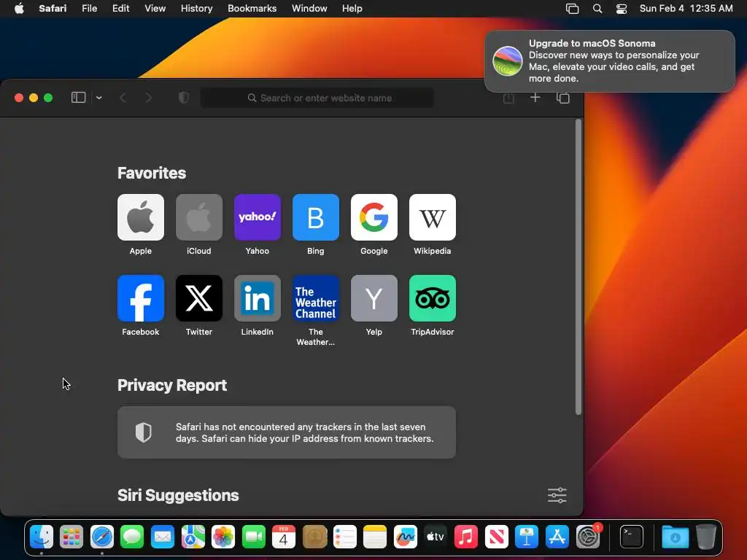The height and width of the screenshot is (560, 747).
Task: Open the View menu
Action: (x=155, y=8)
